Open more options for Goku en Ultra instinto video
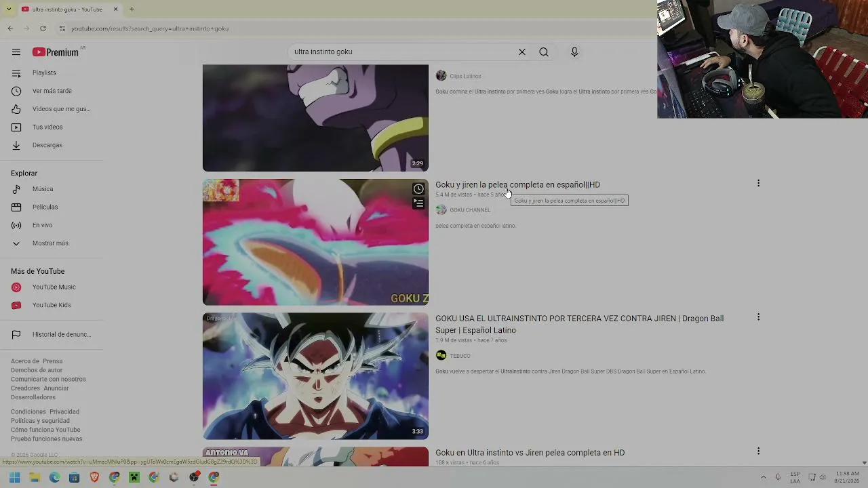 [758, 451]
